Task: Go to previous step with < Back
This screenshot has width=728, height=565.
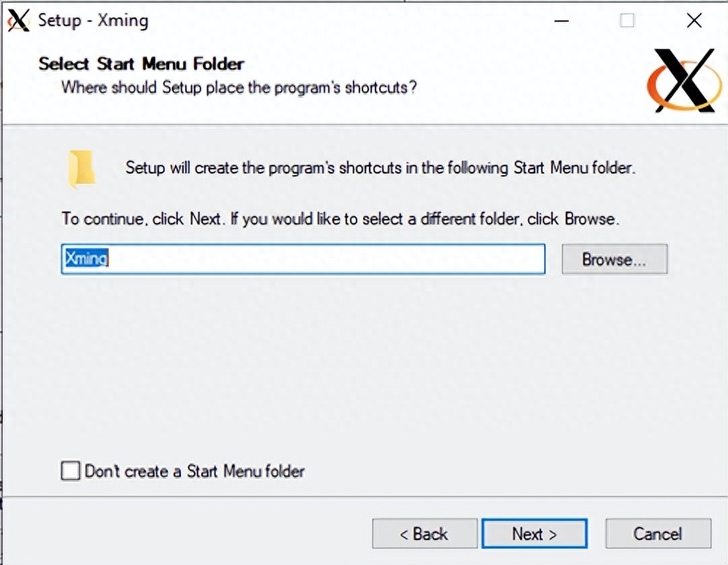Action: 425,534
